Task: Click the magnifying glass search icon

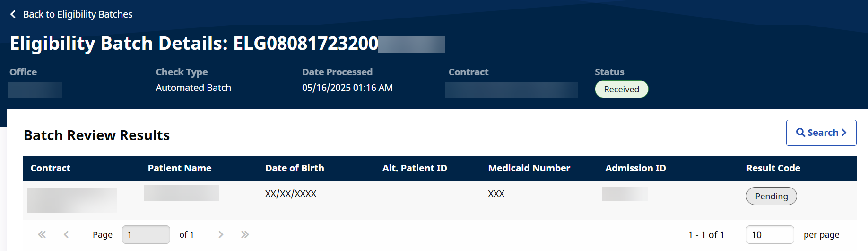Action: [800, 133]
